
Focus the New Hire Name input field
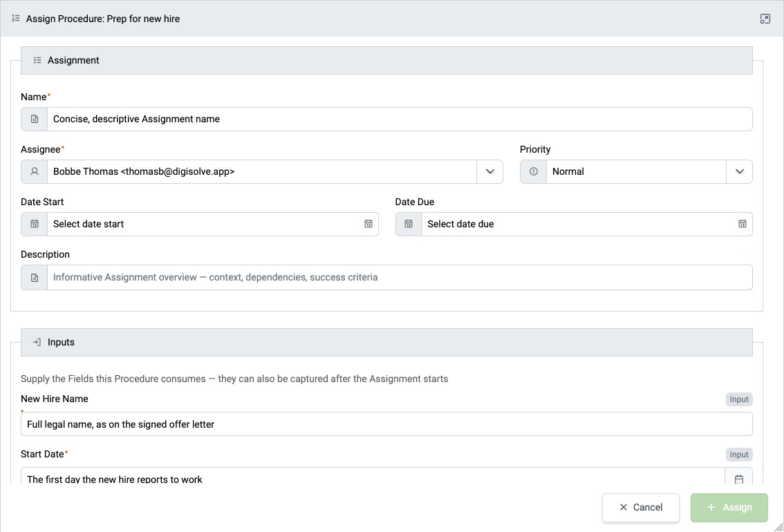[386, 424]
